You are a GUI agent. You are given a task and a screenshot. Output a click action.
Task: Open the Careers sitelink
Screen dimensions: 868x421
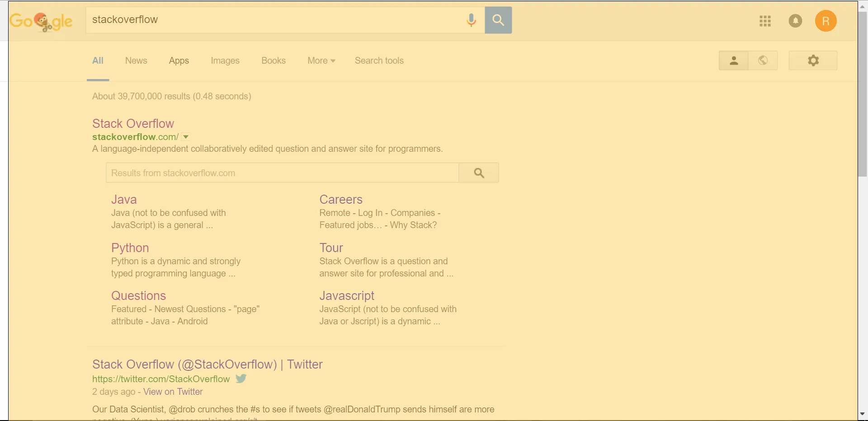[x=341, y=199]
